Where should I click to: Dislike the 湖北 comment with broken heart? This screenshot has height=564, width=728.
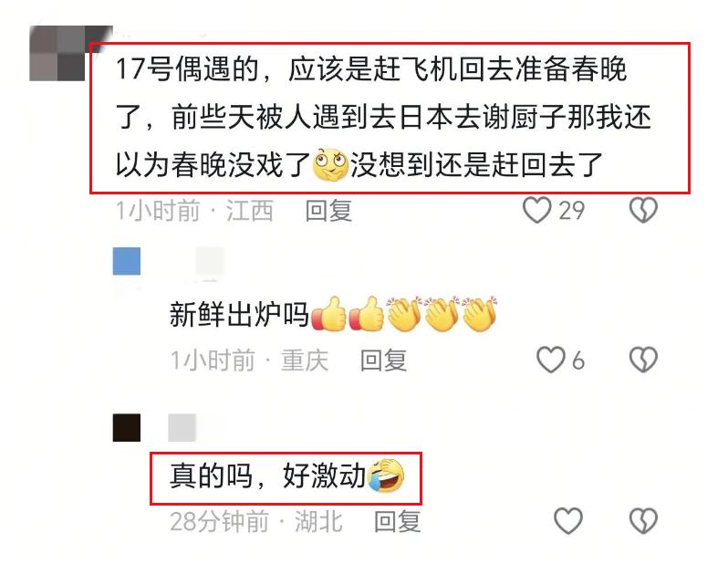[x=643, y=521]
